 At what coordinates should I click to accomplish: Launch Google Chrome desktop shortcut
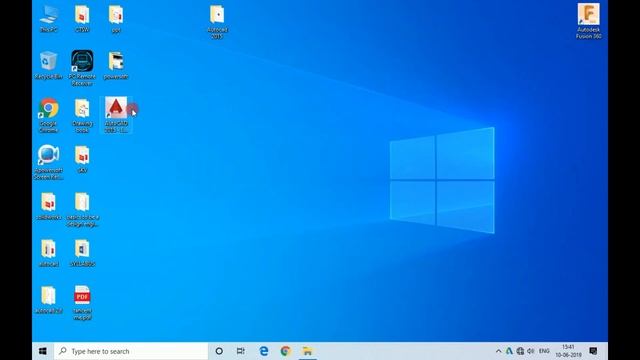(49, 115)
